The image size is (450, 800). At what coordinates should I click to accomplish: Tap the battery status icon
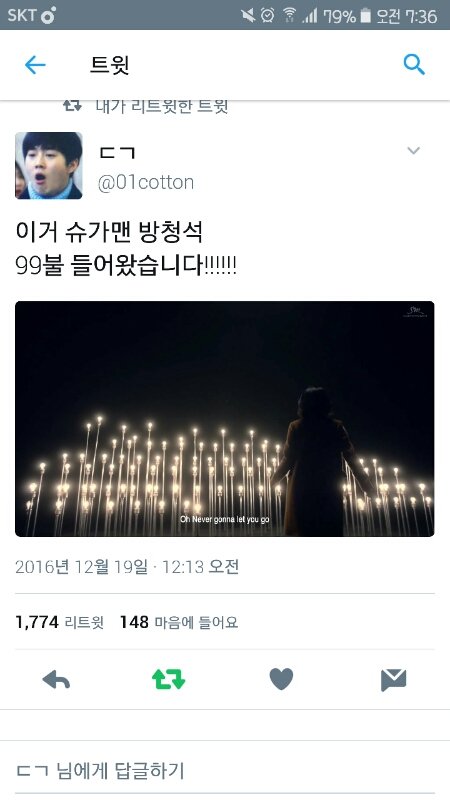point(365,15)
